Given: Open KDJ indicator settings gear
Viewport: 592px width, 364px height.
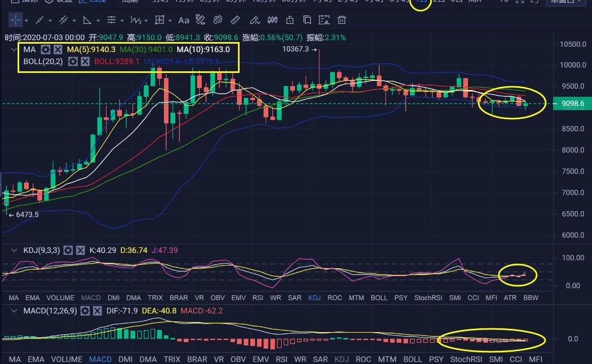Looking at the screenshot, I should [x=68, y=250].
